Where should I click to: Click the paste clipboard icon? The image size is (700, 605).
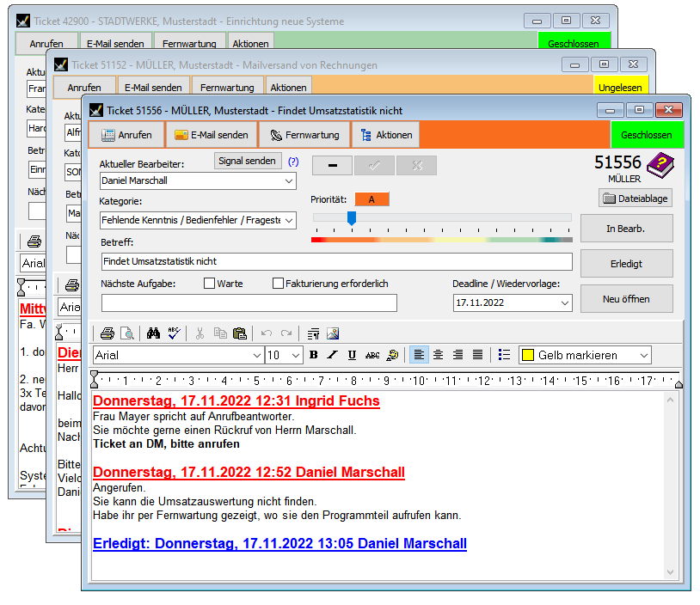click(x=240, y=333)
